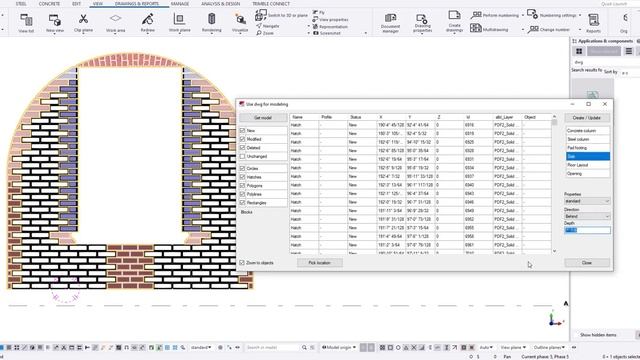Click the Redraw tool
Viewport: 640px width, 360px height.
tap(148, 23)
